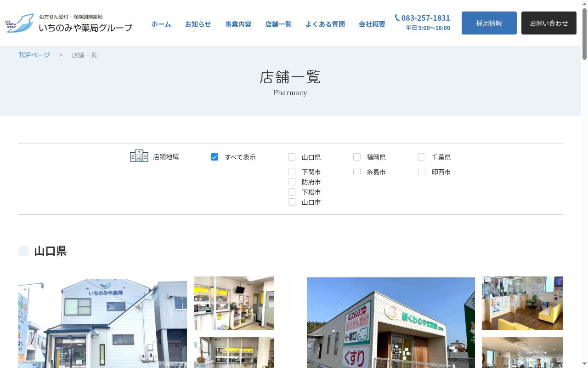Click the 店舗一覧 page heading

point(290,77)
